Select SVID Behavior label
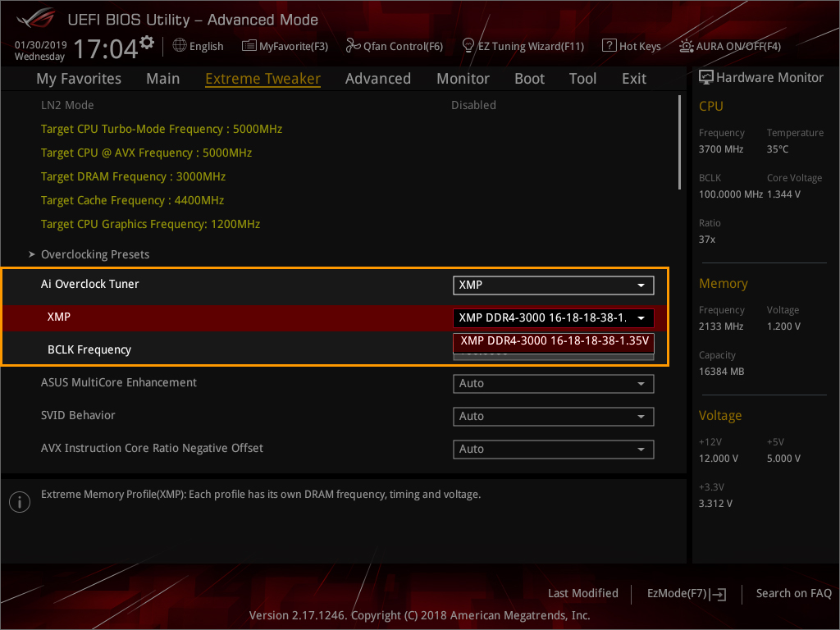The width and height of the screenshot is (840, 630). (x=78, y=415)
